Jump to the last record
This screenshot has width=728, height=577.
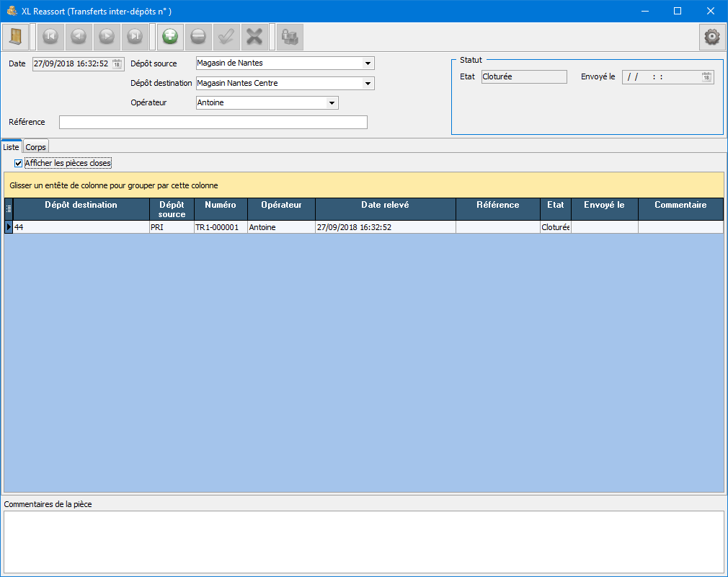point(135,37)
